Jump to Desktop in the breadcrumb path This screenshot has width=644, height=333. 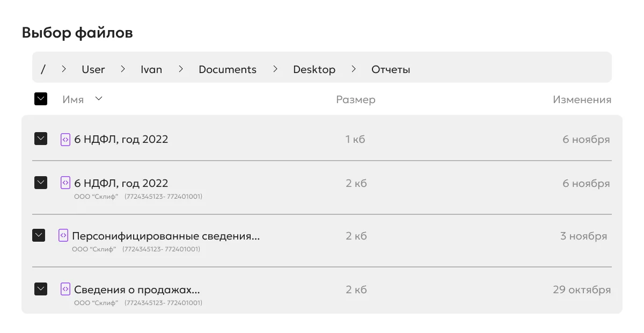pos(314,70)
